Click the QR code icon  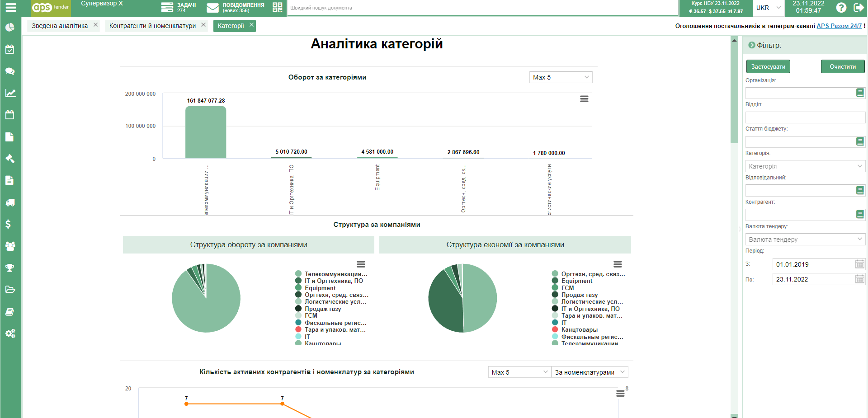[x=278, y=7]
